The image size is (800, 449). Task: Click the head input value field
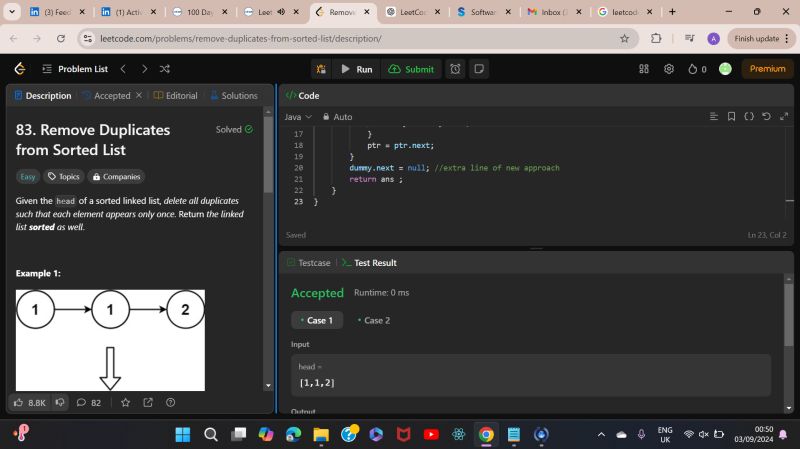coord(531,376)
